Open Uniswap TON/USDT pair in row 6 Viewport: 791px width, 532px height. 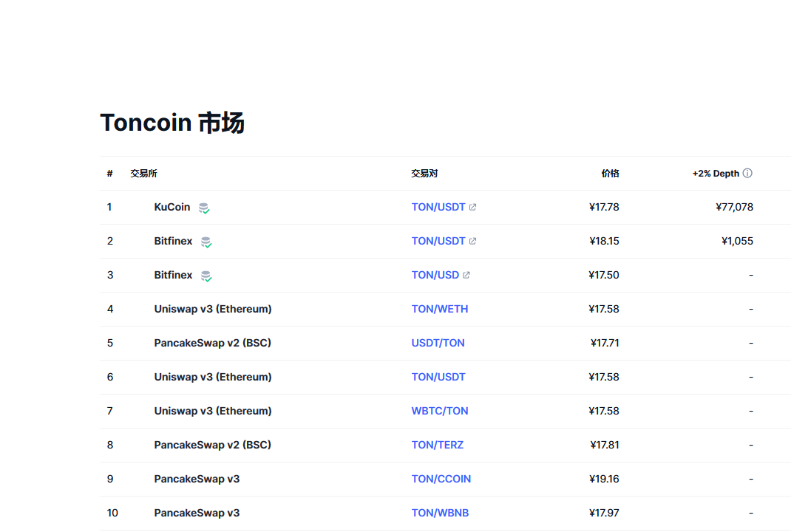click(x=438, y=377)
